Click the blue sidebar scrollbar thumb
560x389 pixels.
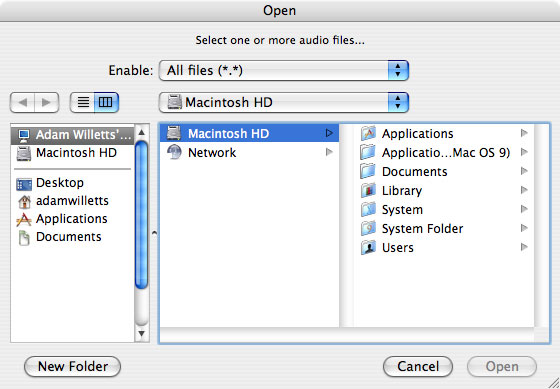click(x=141, y=215)
